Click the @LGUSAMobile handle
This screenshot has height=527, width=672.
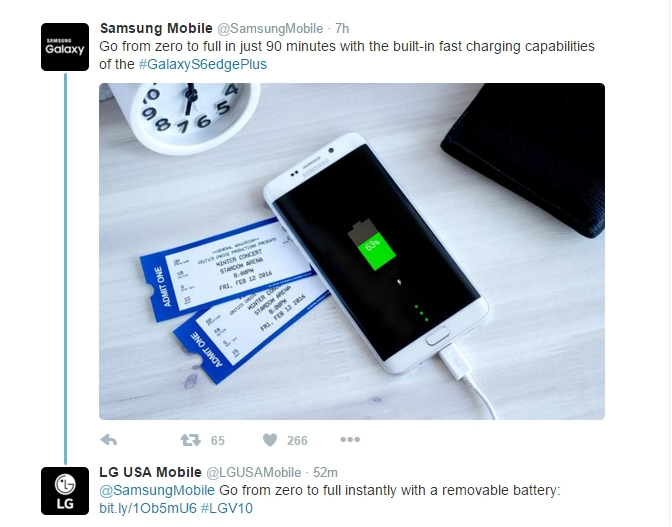point(254,473)
